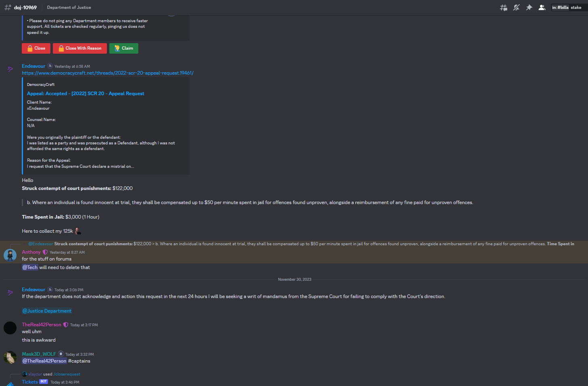Open the Appeal: Accepted embed title link
The image size is (588, 386).
85,94
